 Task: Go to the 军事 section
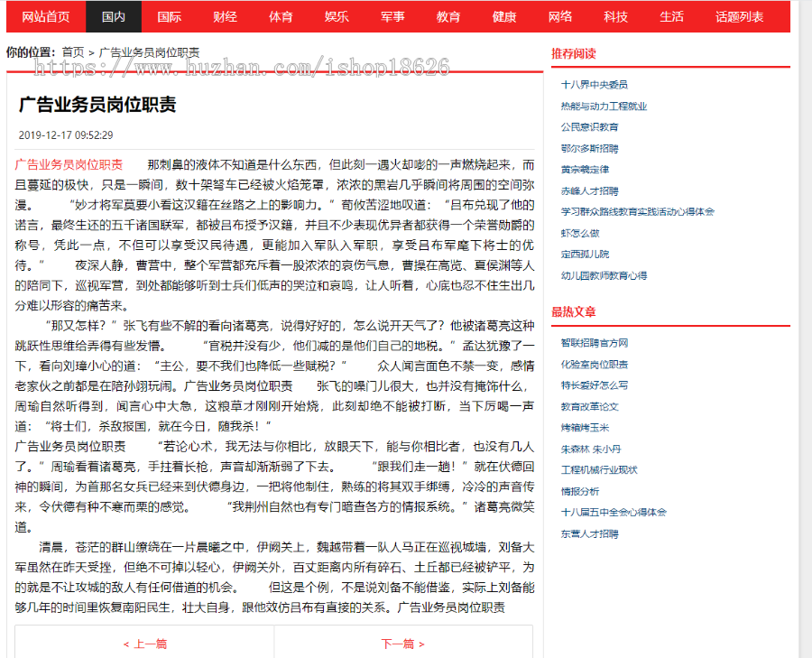point(392,17)
